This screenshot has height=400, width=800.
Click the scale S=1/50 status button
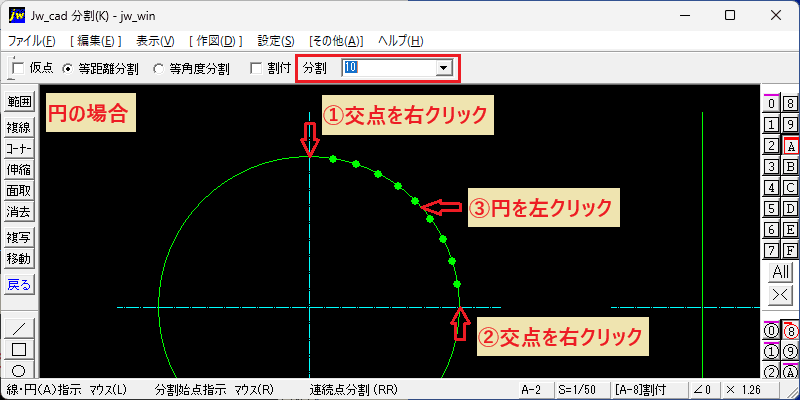576,389
